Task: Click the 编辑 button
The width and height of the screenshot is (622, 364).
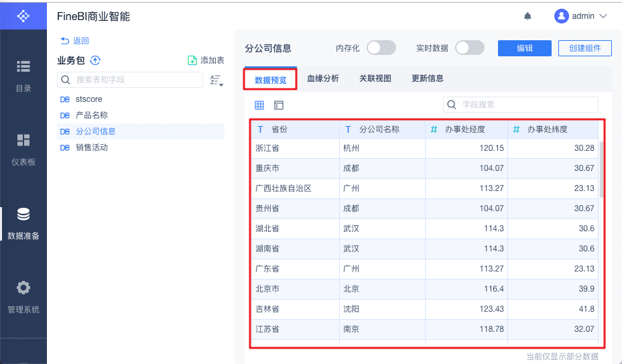Action: [524, 48]
